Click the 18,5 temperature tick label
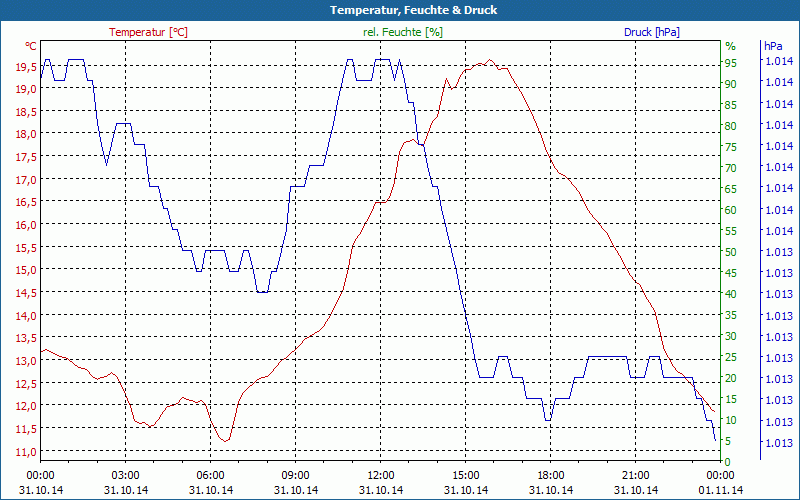The height and width of the screenshot is (500, 800). click(26, 112)
